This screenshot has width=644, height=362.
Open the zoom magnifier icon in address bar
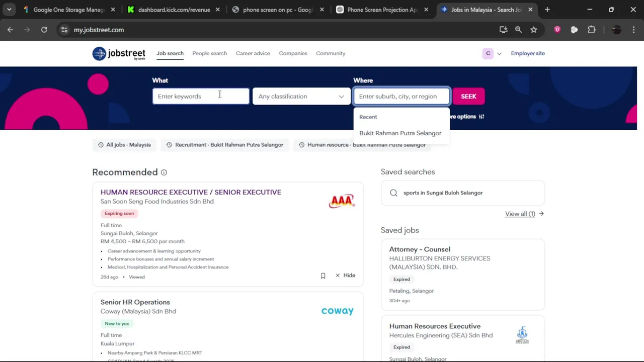pyautogui.click(x=518, y=30)
